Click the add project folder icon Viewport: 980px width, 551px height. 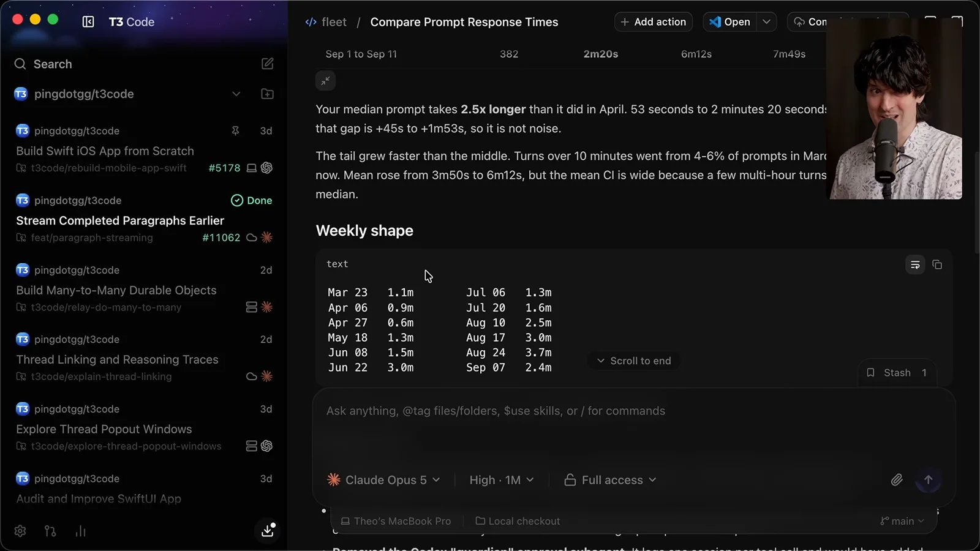point(268,94)
